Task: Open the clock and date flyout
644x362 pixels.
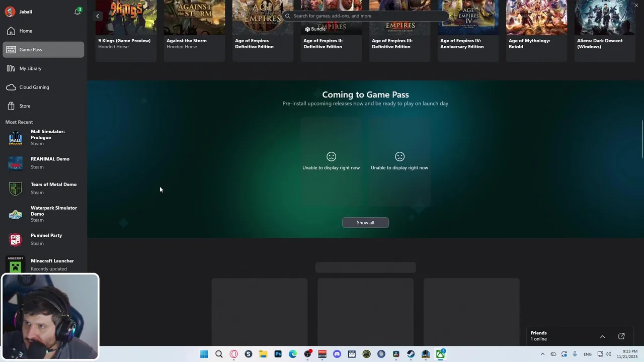Action: tap(630, 354)
